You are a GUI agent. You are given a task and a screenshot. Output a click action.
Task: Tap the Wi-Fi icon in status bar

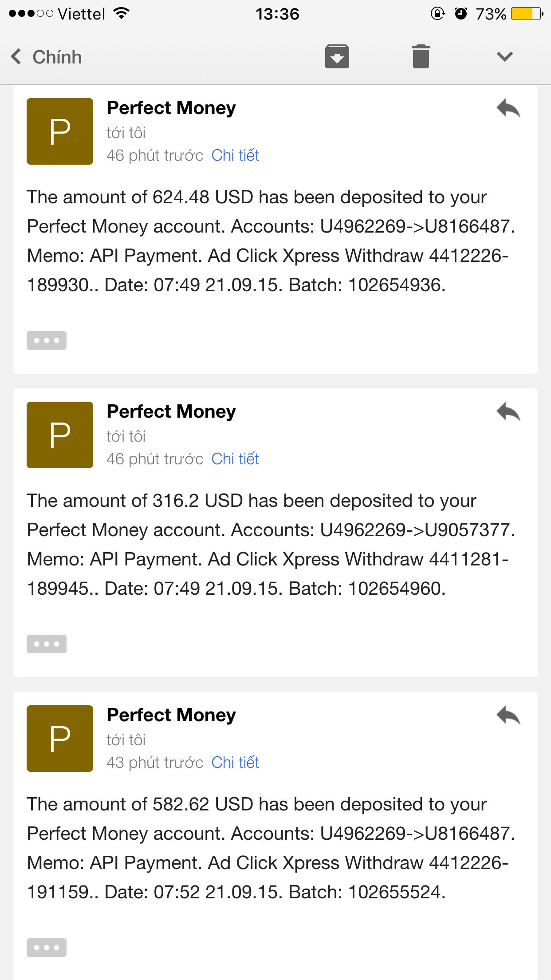121,13
